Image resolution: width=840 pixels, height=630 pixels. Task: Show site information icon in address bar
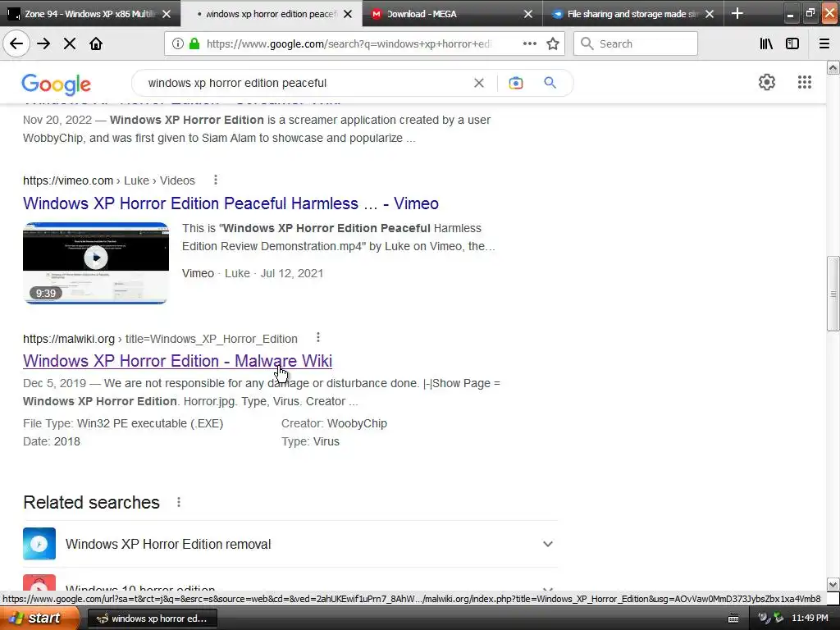tap(178, 44)
